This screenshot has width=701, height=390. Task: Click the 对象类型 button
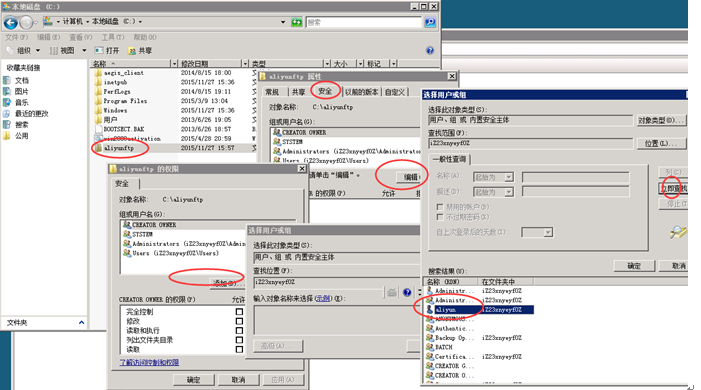[661, 120]
